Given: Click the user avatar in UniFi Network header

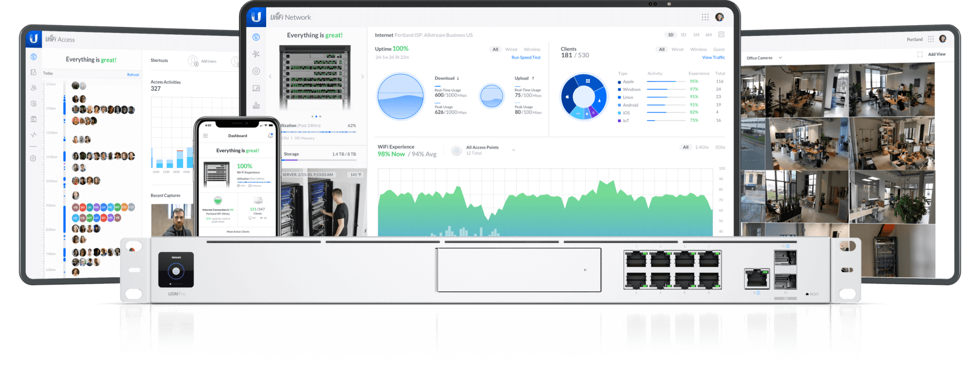Looking at the screenshot, I should click(719, 17).
